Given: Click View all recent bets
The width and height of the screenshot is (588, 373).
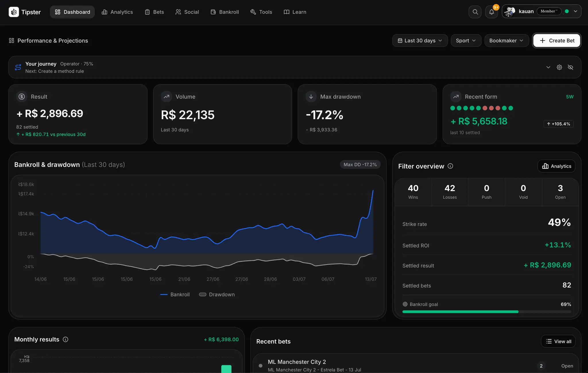Looking at the screenshot, I should 558,341.
